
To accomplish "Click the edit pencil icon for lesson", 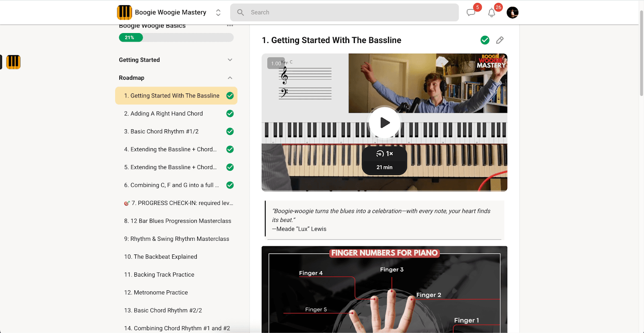I will pos(500,40).
